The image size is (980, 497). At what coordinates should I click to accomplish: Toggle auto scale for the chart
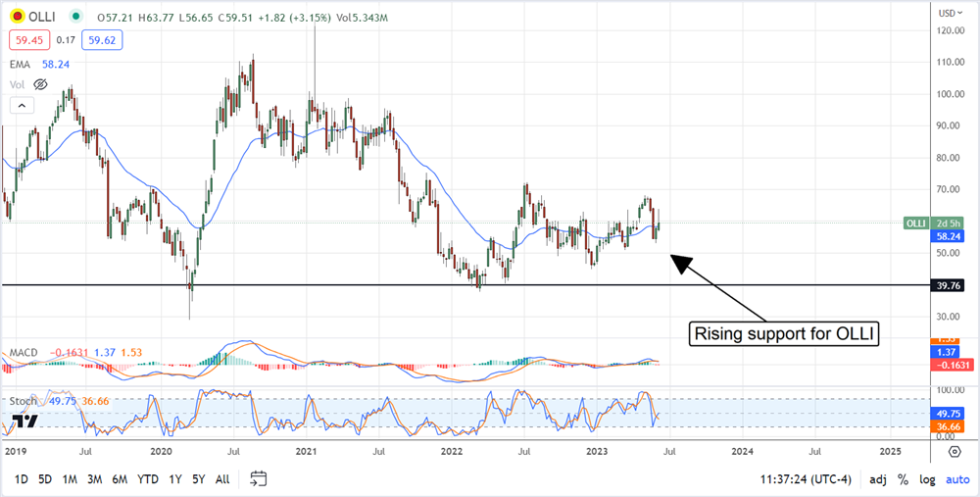tap(956, 479)
